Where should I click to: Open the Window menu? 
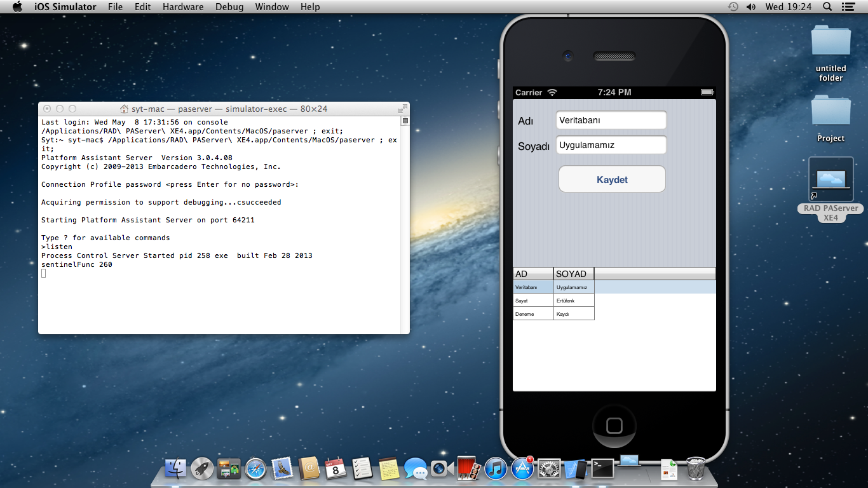pos(273,7)
